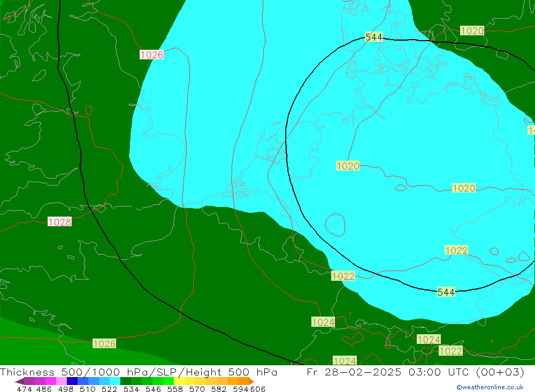Click the 582 legend value
The width and height of the screenshot is (535, 392).
pyautogui.click(x=219, y=389)
